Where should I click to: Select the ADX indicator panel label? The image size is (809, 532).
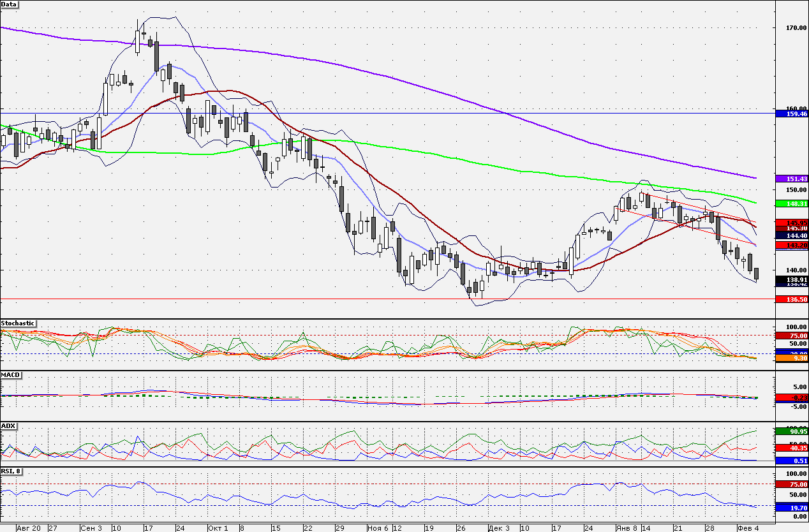[9, 425]
